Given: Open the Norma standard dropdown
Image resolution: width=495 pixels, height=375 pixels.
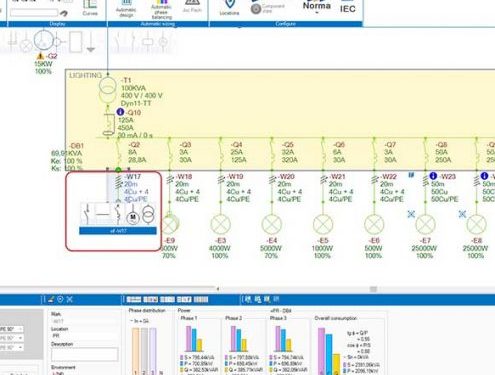Looking at the screenshot, I should pos(317,8).
